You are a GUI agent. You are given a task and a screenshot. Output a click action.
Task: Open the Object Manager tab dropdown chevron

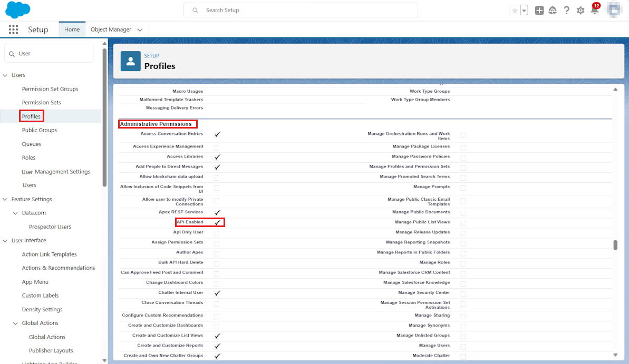click(x=140, y=29)
